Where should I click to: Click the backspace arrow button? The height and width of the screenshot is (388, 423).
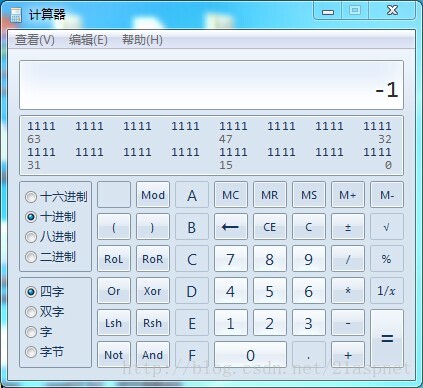231,227
